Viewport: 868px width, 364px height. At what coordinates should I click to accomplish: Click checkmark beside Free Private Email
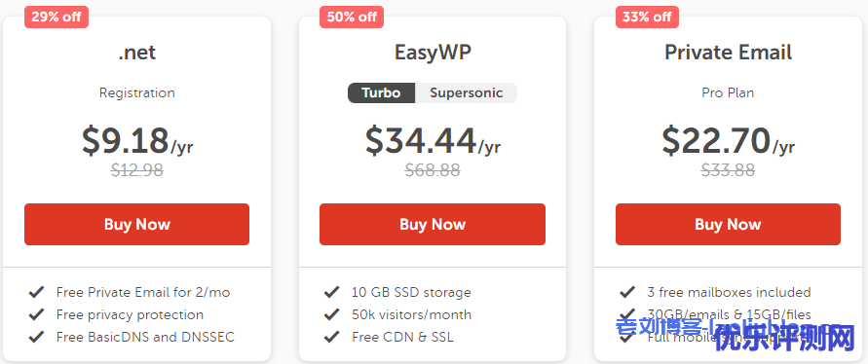tap(37, 292)
